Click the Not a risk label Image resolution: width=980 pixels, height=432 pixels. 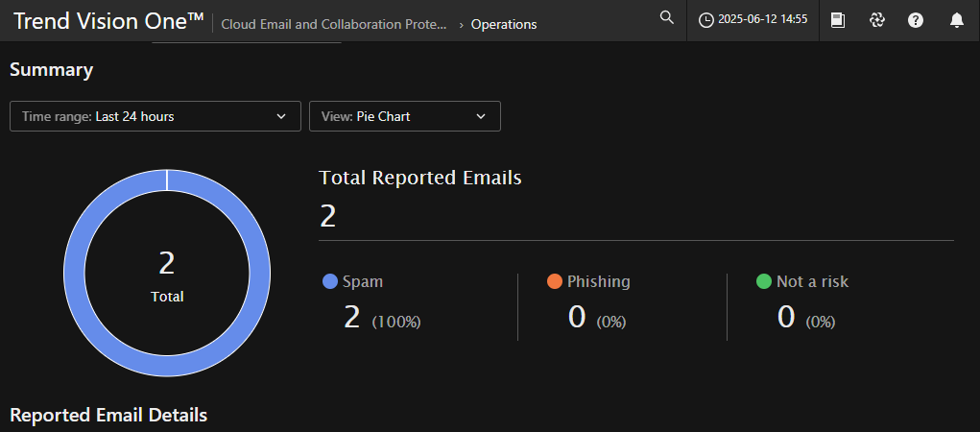(x=812, y=281)
